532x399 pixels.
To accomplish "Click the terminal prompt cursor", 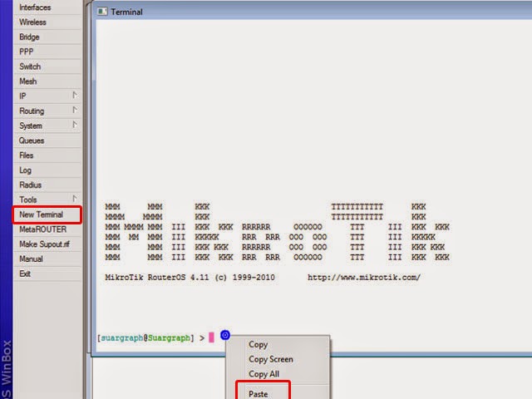I will 211,337.
